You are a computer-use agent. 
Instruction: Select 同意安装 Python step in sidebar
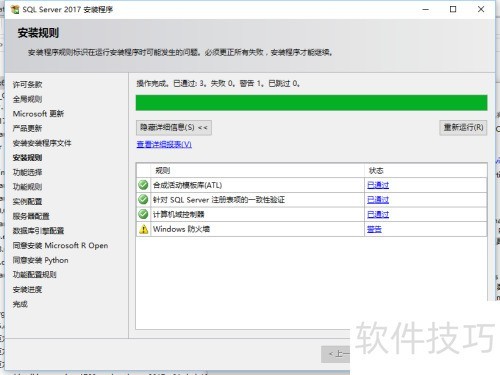(40, 260)
